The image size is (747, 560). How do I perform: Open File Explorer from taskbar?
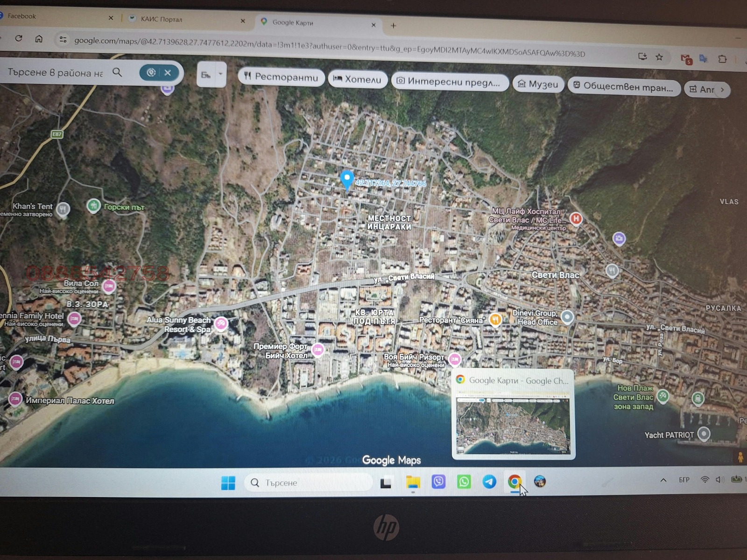click(x=413, y=482)
